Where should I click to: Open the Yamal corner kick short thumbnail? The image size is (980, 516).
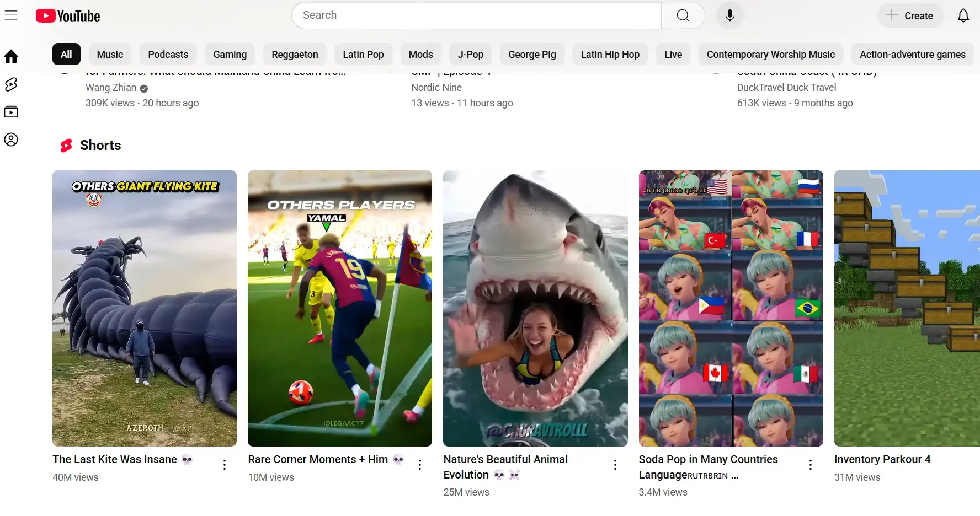click(340, 308)
